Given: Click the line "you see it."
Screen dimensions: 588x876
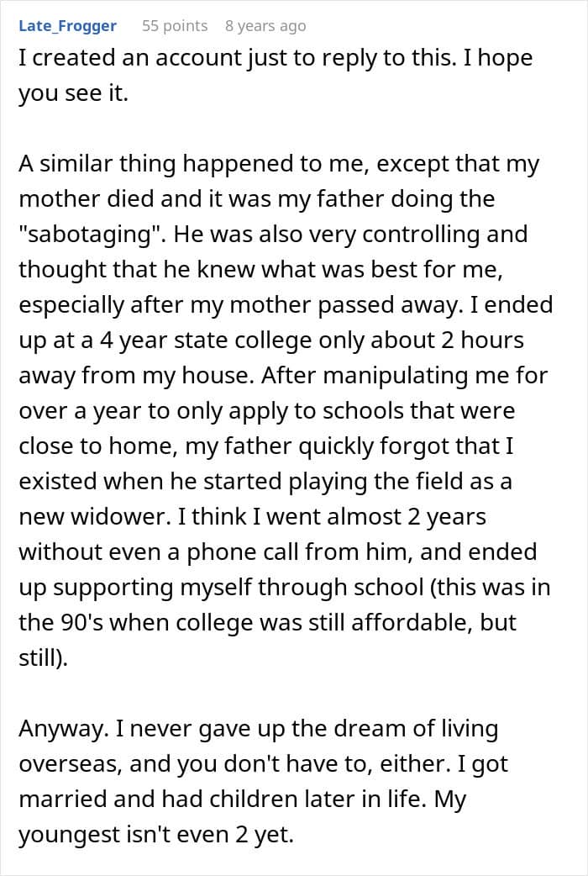Looking at the screenshot, I should pos(74,94).
